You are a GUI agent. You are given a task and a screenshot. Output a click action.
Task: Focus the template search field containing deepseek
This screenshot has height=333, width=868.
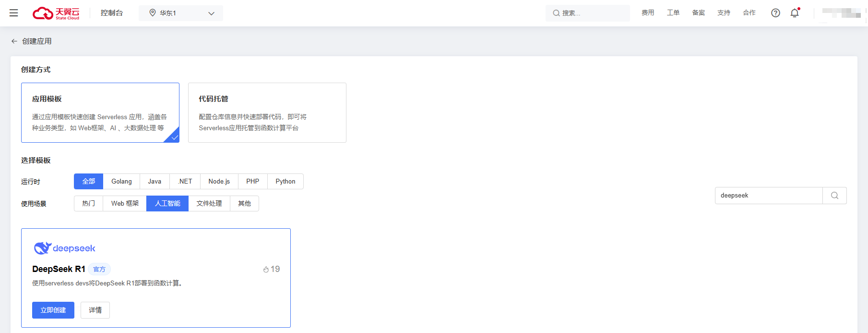pos(769,196)
